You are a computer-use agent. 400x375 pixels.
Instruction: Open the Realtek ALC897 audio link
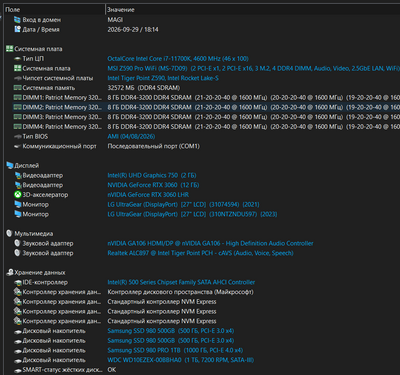[x=200, y=253]
